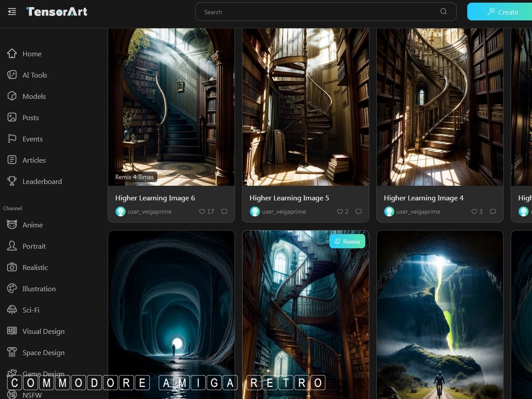Click the Remix button on staircase image
Image resolution: width=532 pixels, height=399 pixels.
pos(347,242)
